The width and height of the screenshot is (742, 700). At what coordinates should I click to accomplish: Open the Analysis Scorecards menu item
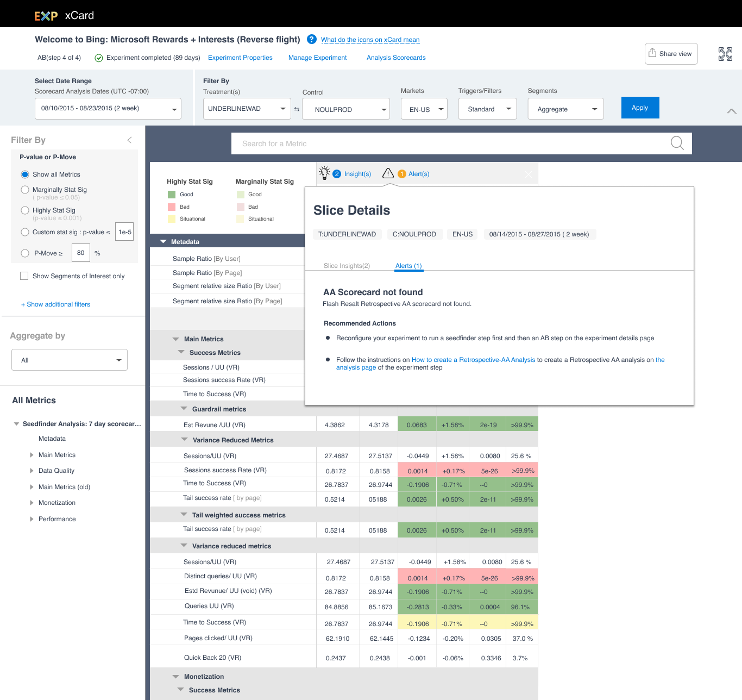pyautogui.click(x=396, y=58)
